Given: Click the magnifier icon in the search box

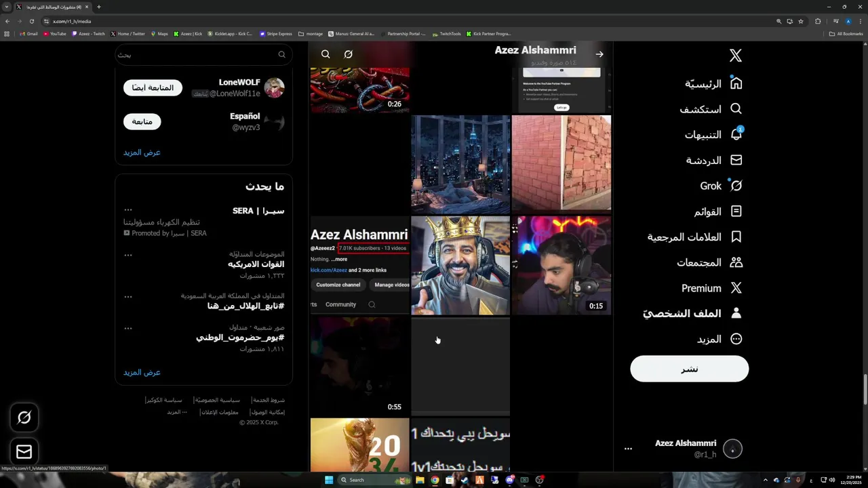Looking at the screenshot, I should [281, 54].
